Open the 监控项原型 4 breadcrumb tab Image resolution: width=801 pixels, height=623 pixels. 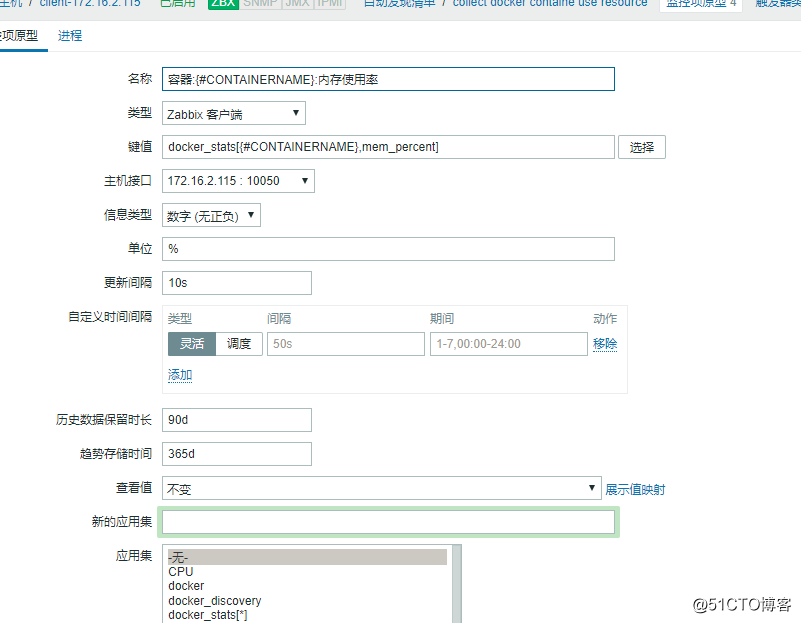pos(701,5)
